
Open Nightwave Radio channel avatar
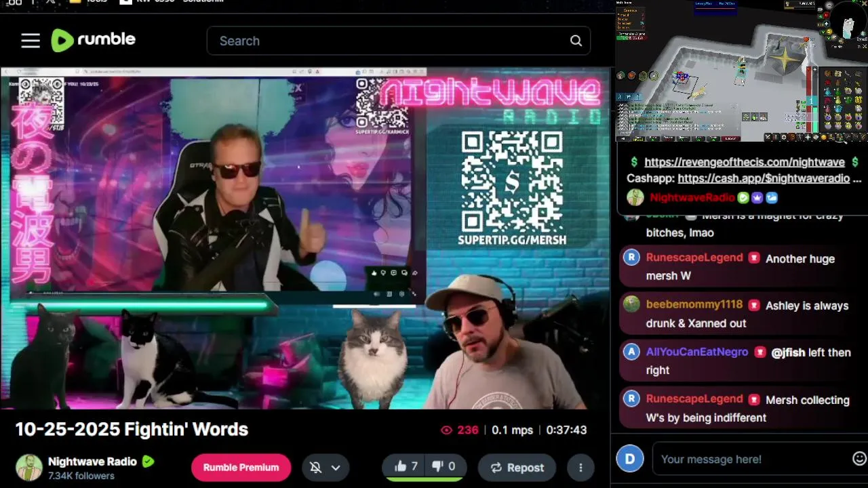click(x=29, y=468)
